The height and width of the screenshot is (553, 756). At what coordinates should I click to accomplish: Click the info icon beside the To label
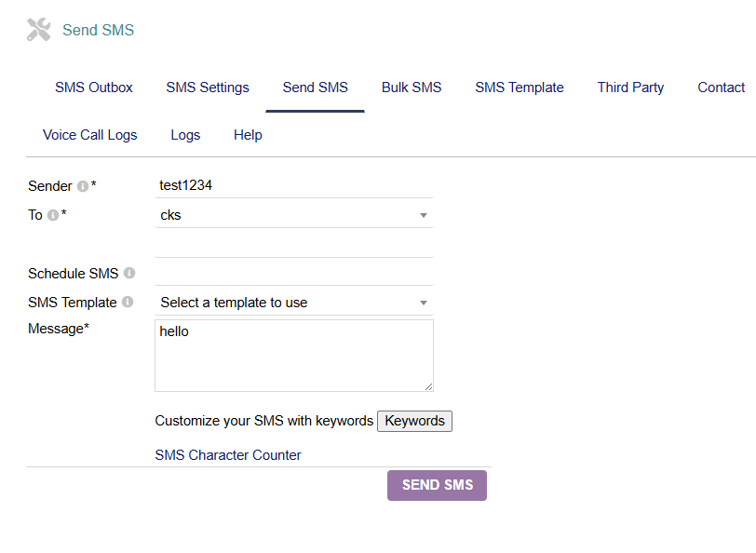(53, 215)
